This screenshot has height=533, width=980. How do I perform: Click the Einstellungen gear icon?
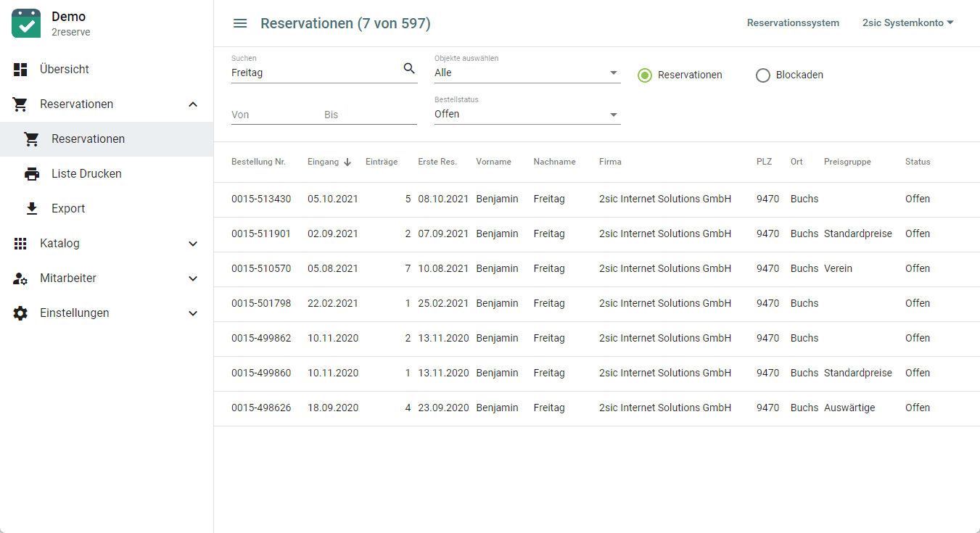pyautogui.click(x=20, y=313)
